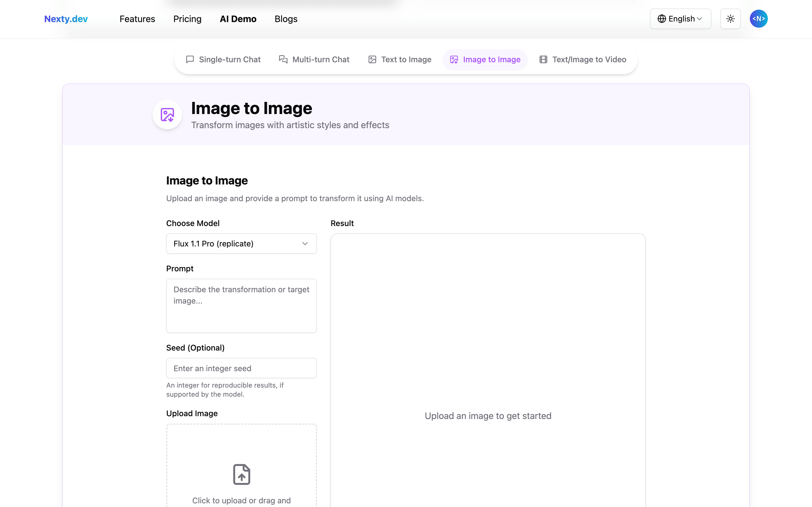The image size is (812, 507).
Task: Click the Image to Image tab icon
Action: tap(454, 59)
